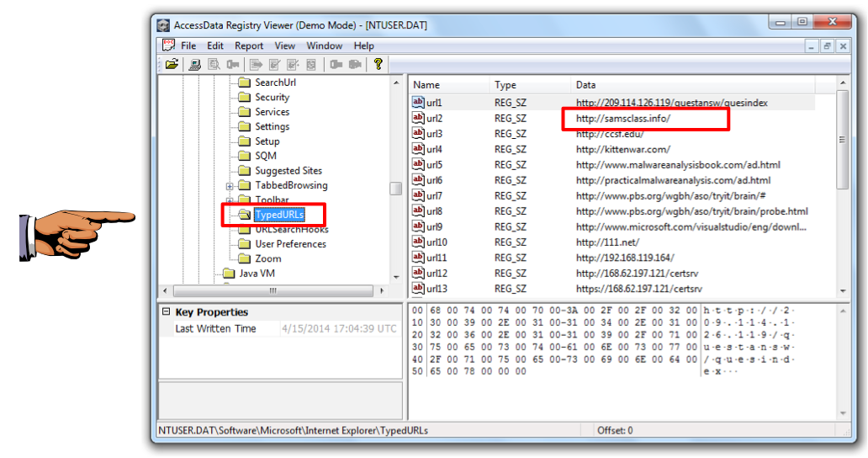Click the greyed find/magnifier toolbar icon
This screenshot has height=458, width=868.
point(214,64)
